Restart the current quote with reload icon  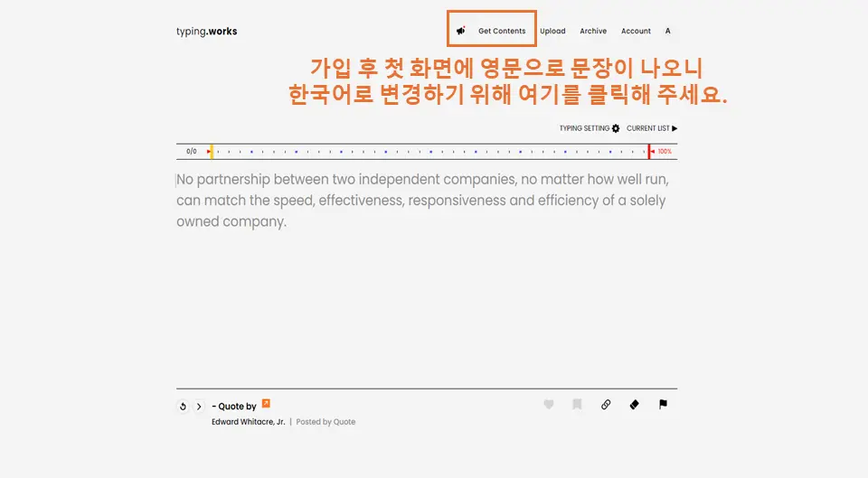(183, 407)
